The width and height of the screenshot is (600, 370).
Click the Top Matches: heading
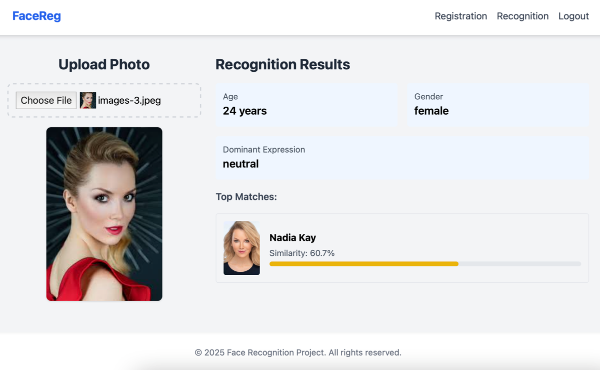[x=246, y=197]
